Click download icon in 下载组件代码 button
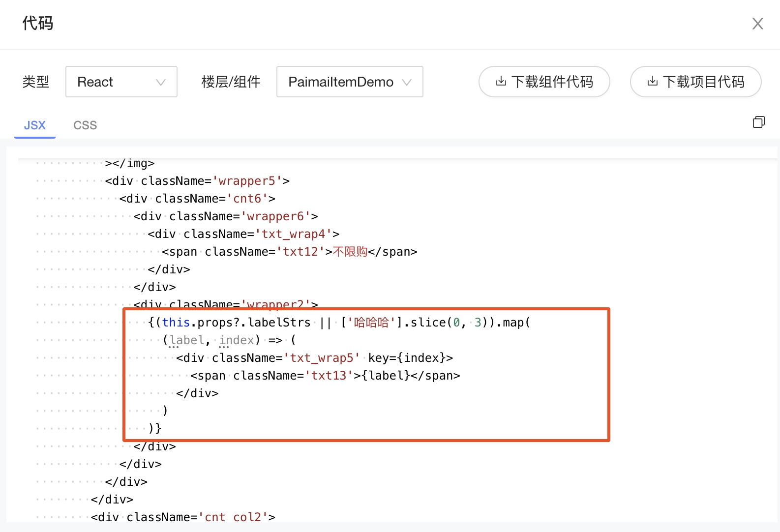The image size is (780, 532). 501,81
